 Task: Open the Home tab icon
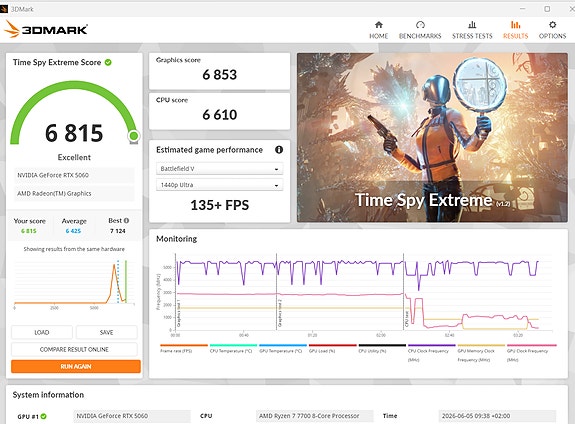(x=378, y=25)
